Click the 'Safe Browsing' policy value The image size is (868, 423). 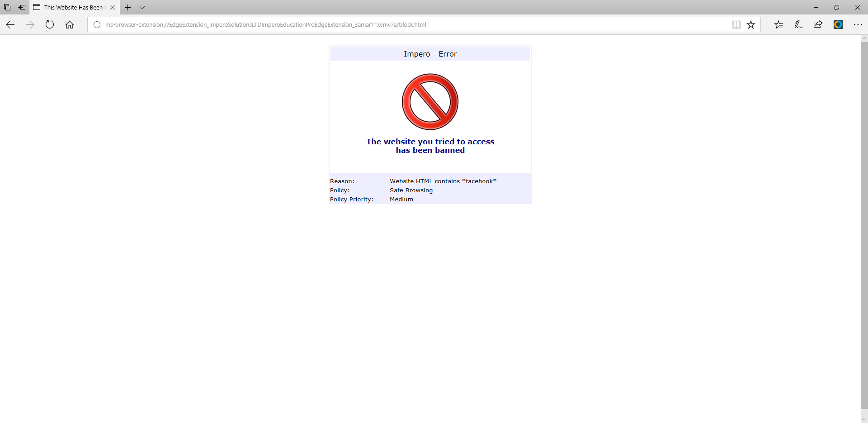click(x=411, y=190)
